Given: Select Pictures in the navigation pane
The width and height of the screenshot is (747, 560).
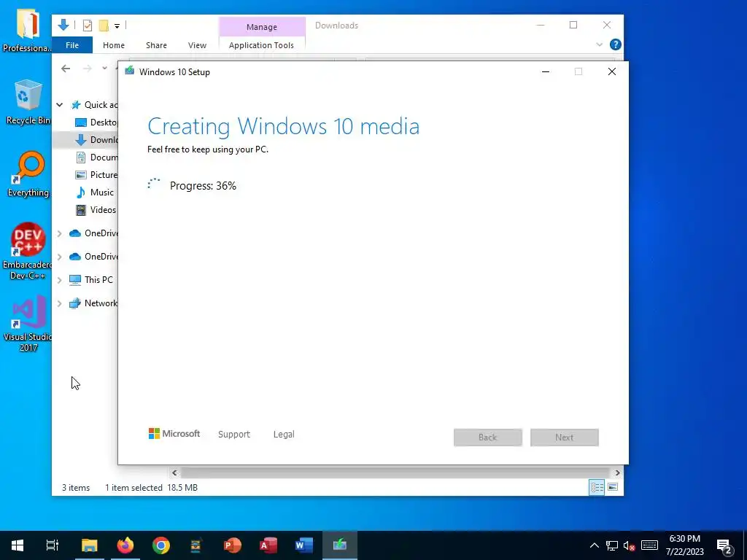Looking at the screenshot, I should 96,175.
